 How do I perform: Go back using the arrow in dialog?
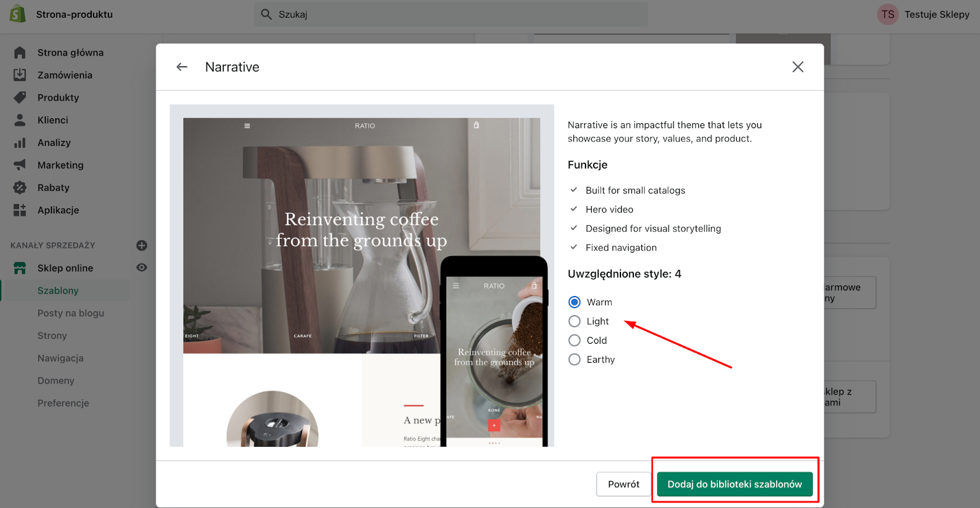pyautogui.click(x=182, y=67)
